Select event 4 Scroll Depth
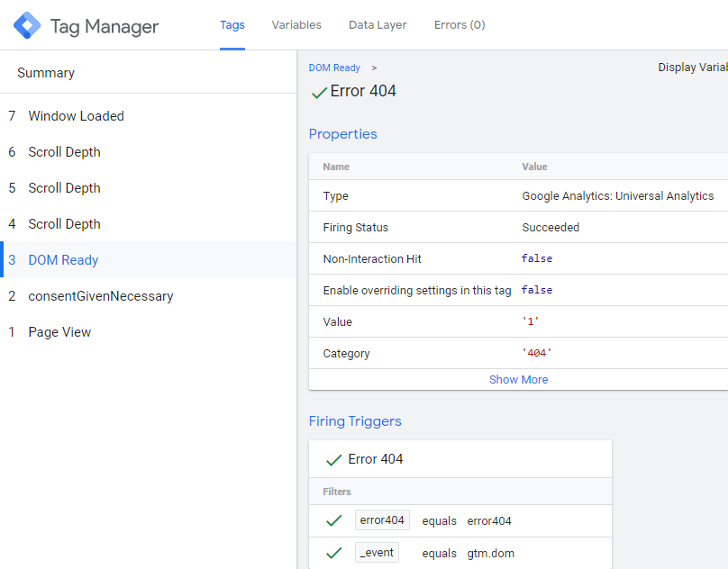Viewport: 728px width, 569px height. [x=148, y=223]
